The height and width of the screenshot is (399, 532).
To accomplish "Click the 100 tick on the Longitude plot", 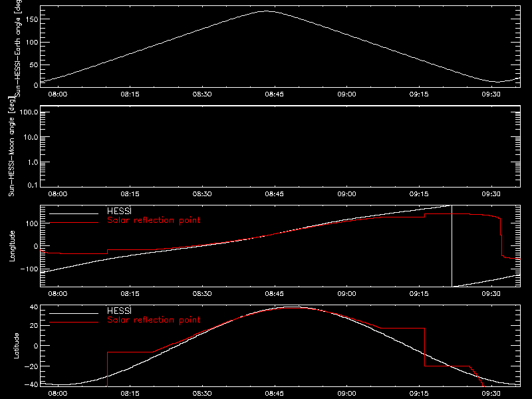I will point(31,223).
